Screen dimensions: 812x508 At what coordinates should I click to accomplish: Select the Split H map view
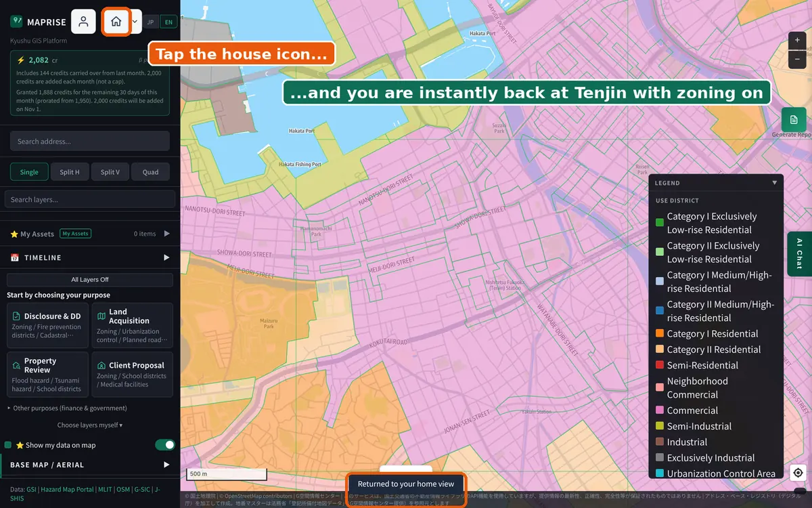[70, 172]
